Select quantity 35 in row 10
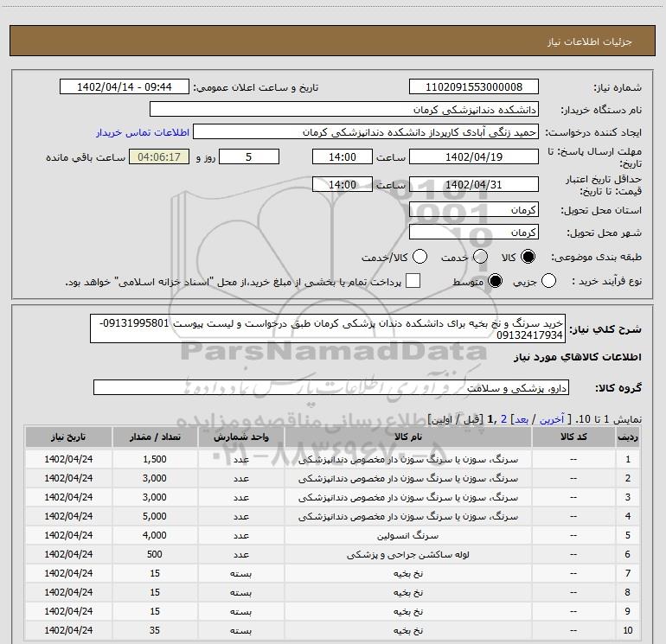This screenshot has height=644, width=666. (x=155, y=630)
